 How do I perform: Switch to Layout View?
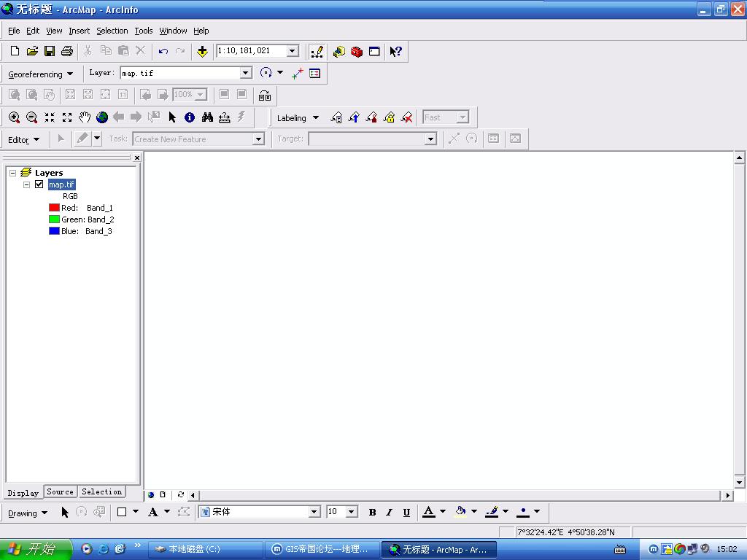tap(163, 495)
